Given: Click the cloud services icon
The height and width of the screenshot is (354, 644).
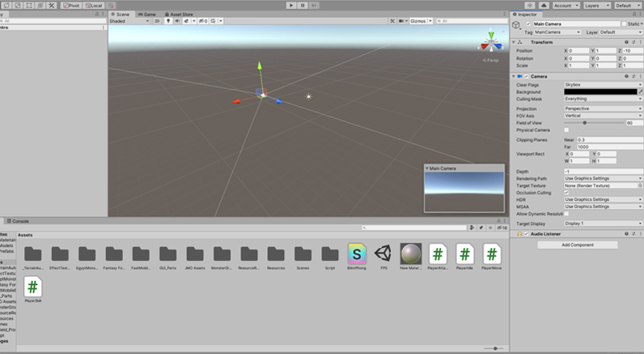Looking at the screenshot, I should pyautogui.click(x=543, y=5).
